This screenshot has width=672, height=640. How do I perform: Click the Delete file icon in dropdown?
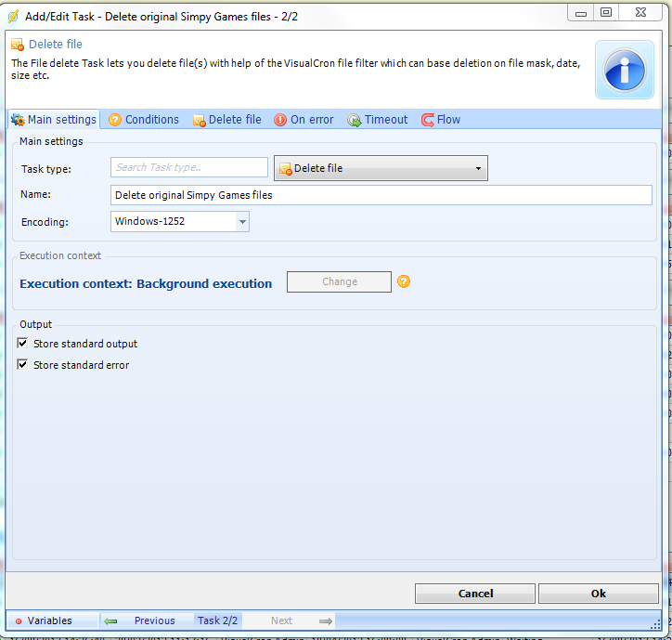[x=285, y=169]
